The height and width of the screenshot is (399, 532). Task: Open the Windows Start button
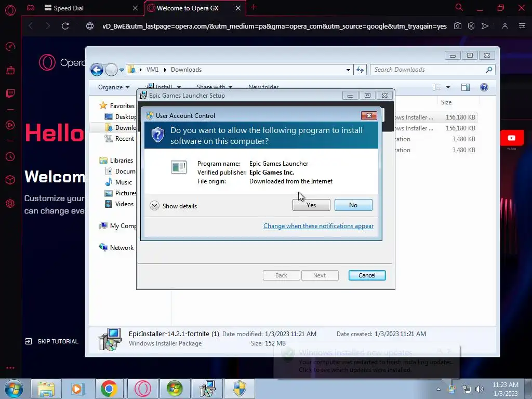[14, 389]
